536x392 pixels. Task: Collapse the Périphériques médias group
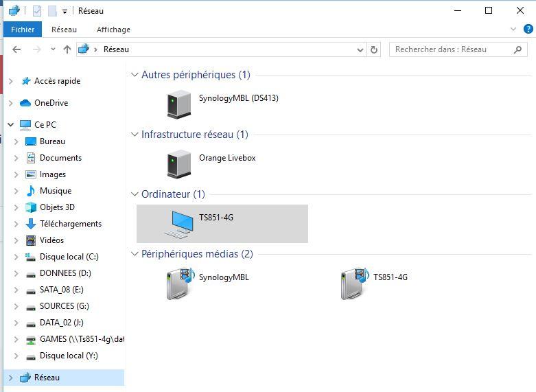[x=135, y=254]
